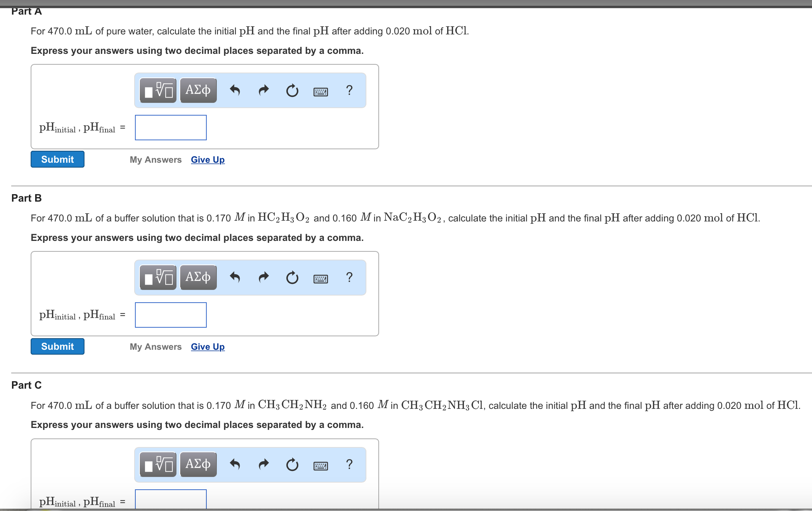Open the help (?) icon in Part A
The width and height of the screenshot is (812, 511).
click(x=349, y=90)
